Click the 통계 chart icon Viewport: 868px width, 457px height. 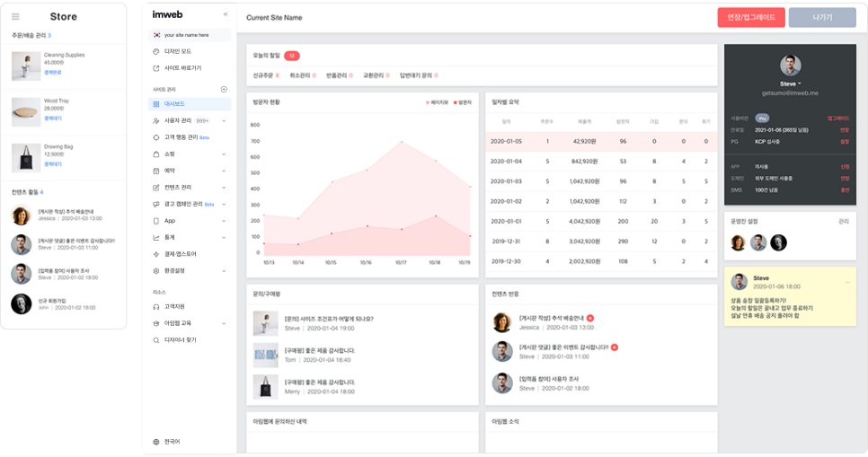coord(156,237)
